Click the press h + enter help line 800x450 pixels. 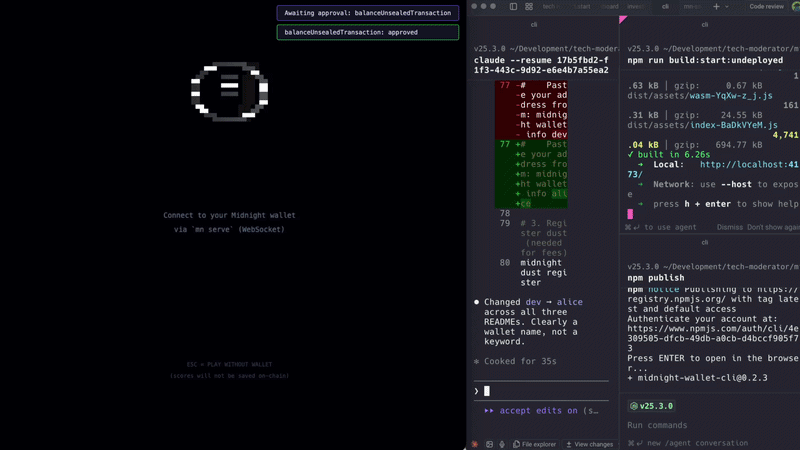[719, 204]
